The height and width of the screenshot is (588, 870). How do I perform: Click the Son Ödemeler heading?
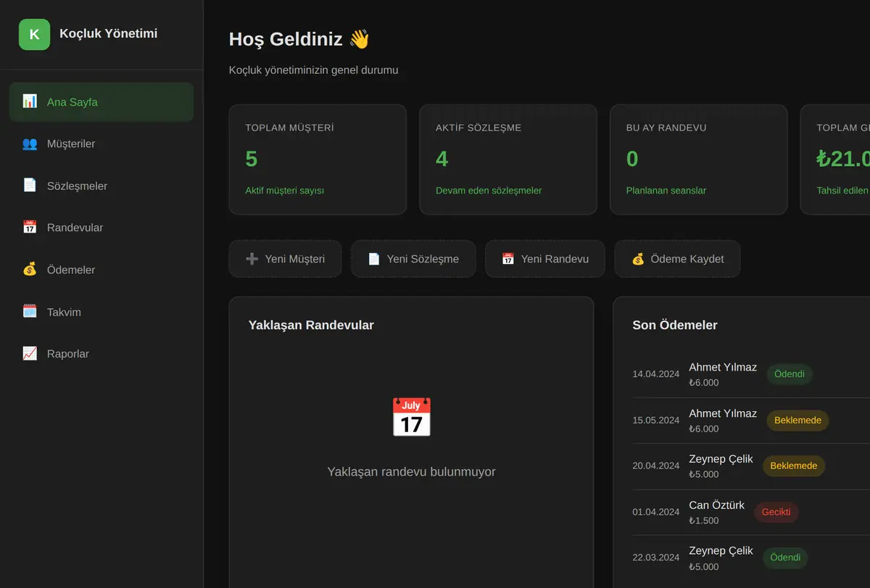[675, 325]
